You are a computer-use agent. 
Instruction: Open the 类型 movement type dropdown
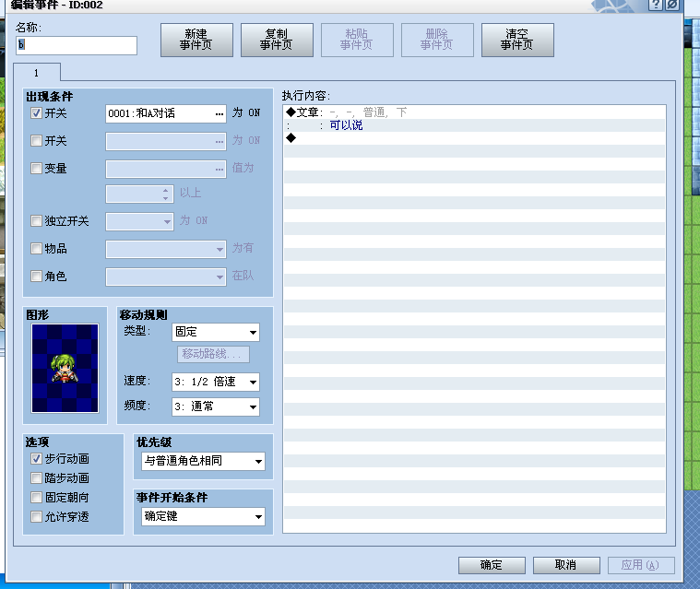[x=216, y=332]
